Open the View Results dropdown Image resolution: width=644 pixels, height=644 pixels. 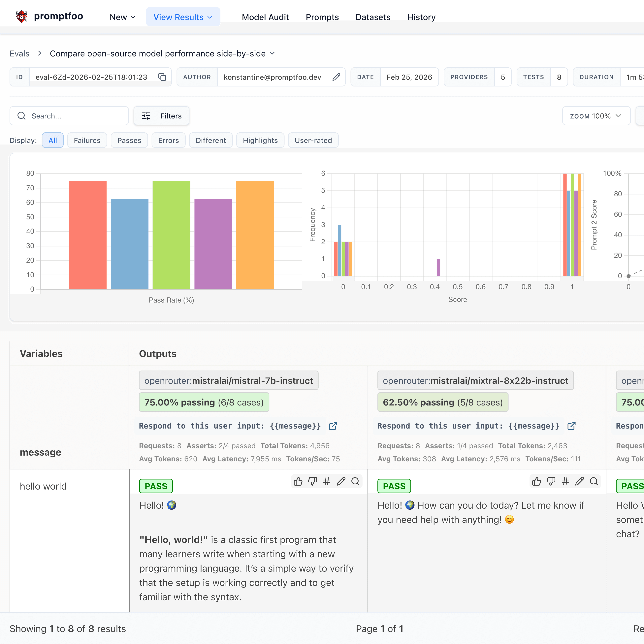pos(183,17)
